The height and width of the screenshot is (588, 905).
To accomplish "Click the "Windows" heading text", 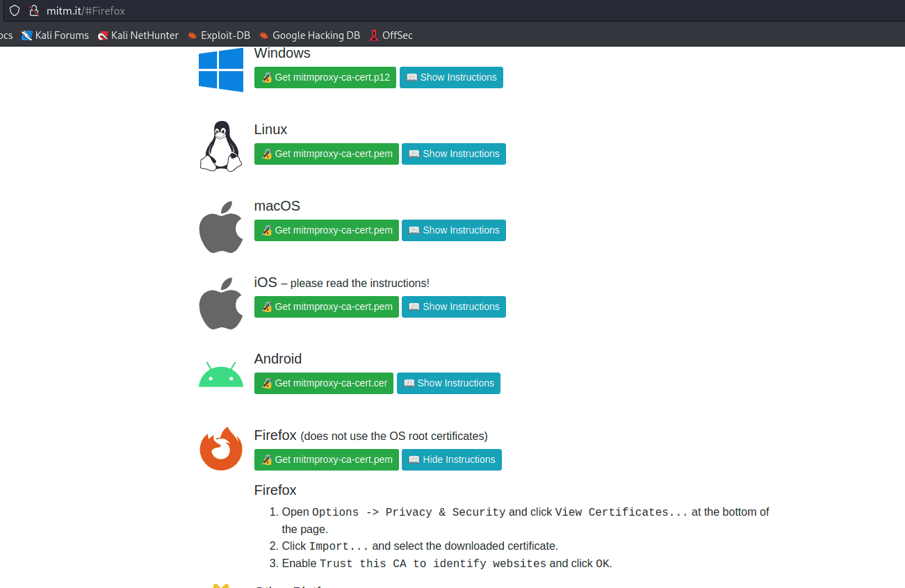I will tap(282, 54).
